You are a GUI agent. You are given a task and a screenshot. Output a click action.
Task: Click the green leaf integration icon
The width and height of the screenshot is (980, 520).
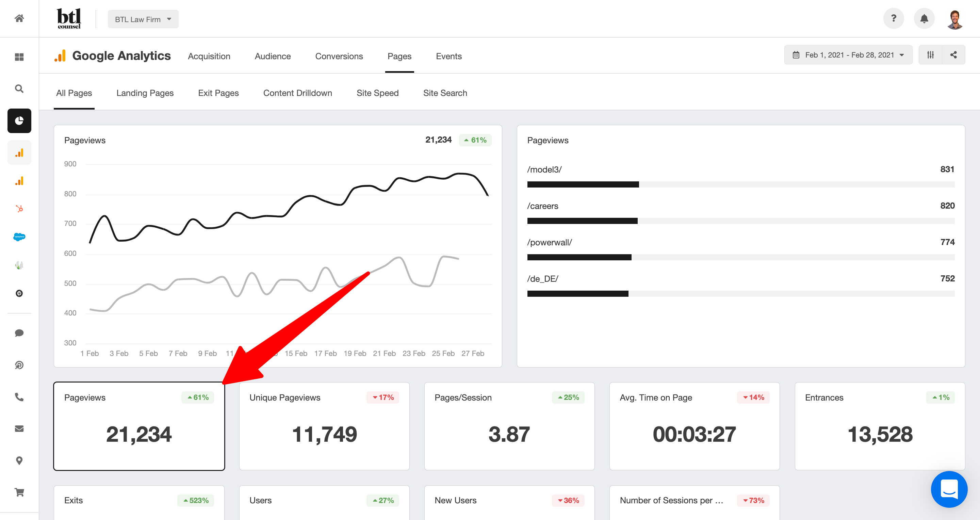(x=19, y=265)
